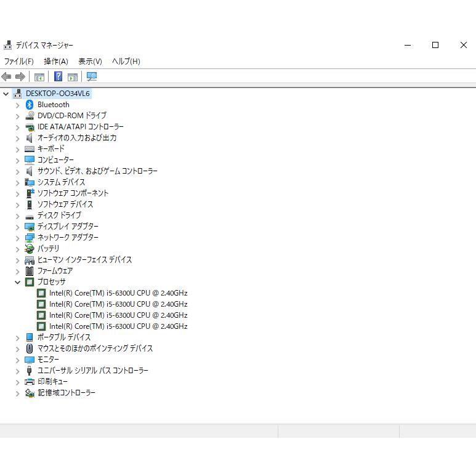
Task: Open the ファイル(F) menu
Action: pos(19,62)
